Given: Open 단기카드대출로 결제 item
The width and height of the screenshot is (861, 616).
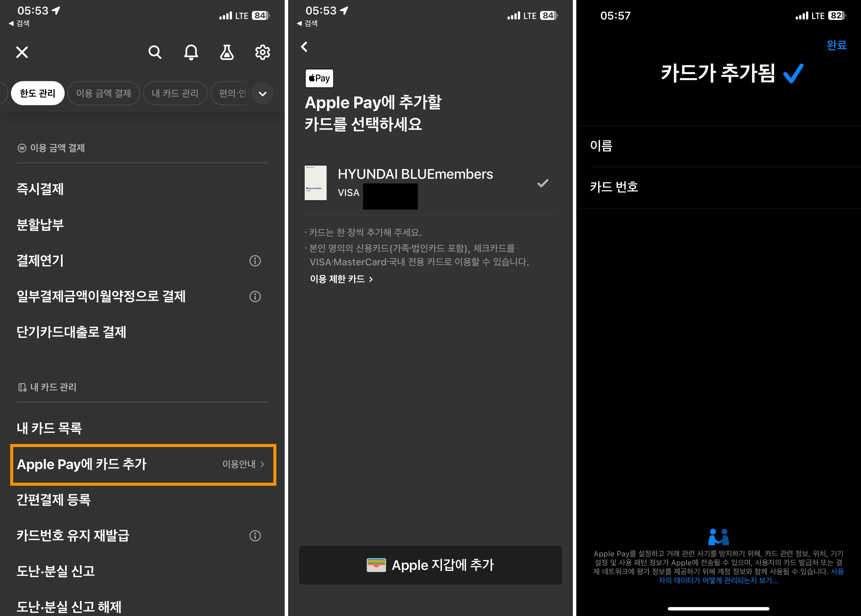Looking at the screenshot, I should click(x=71, y=332).
